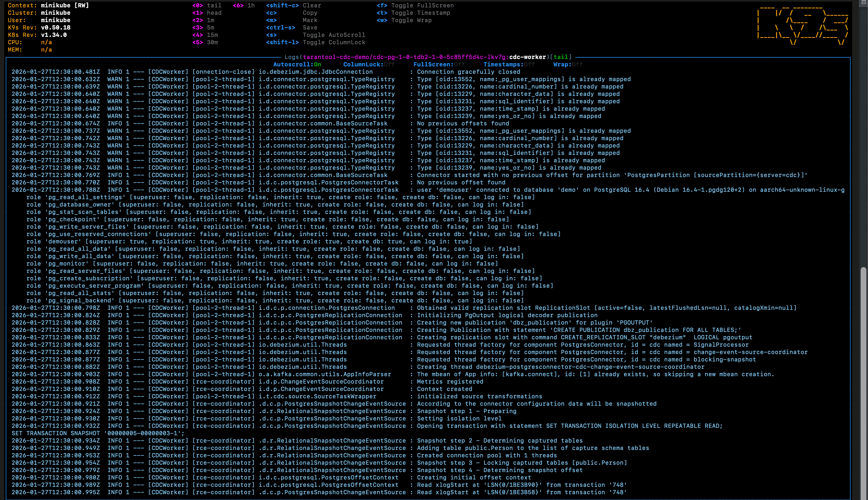
Task: Click the 'CREATE PUBLICATION ... FOR ALL TABLES' line
Action: coord(377,330)
